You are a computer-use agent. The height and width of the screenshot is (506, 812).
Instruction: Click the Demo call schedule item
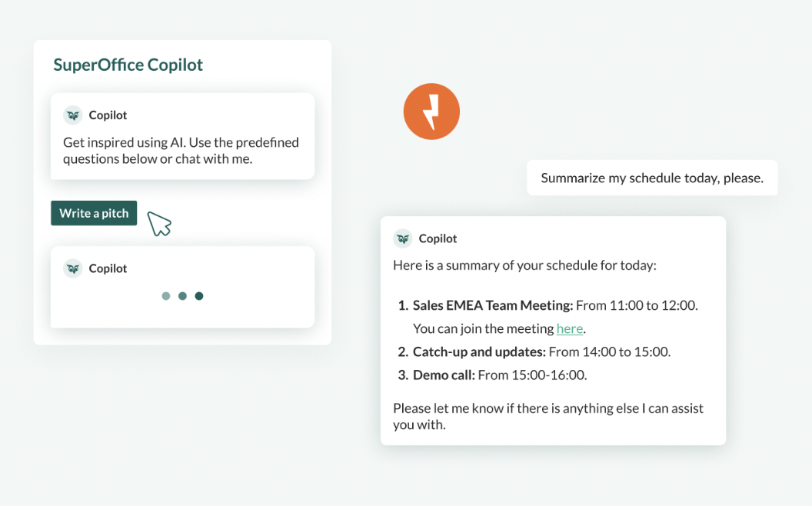(492, 375)
